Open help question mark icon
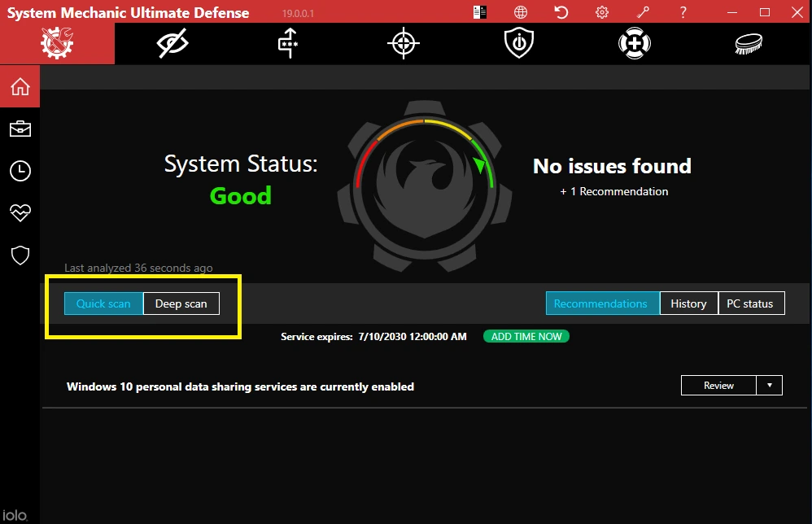Viewport: 812px width, 524px height. point(683,12)
